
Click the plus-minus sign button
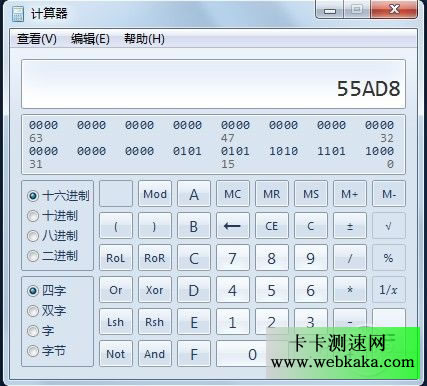tap(350, 226)
